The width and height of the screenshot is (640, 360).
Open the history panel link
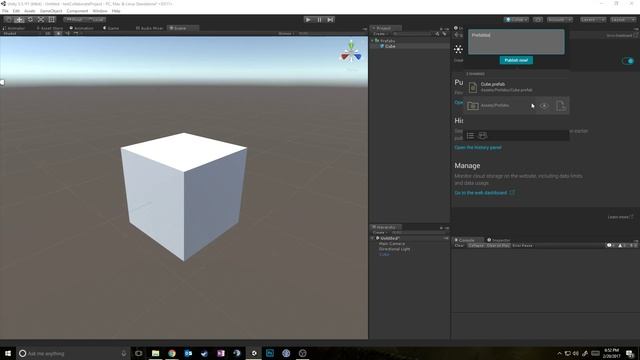tap(478, 147)
